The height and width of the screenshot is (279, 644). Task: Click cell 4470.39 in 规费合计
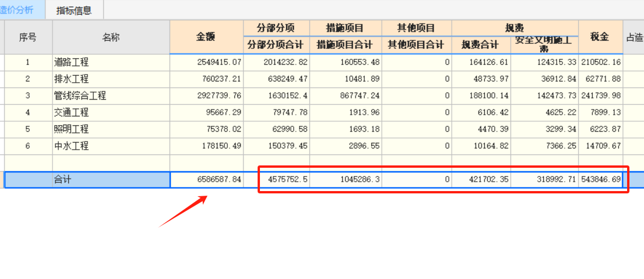point(481,130)
